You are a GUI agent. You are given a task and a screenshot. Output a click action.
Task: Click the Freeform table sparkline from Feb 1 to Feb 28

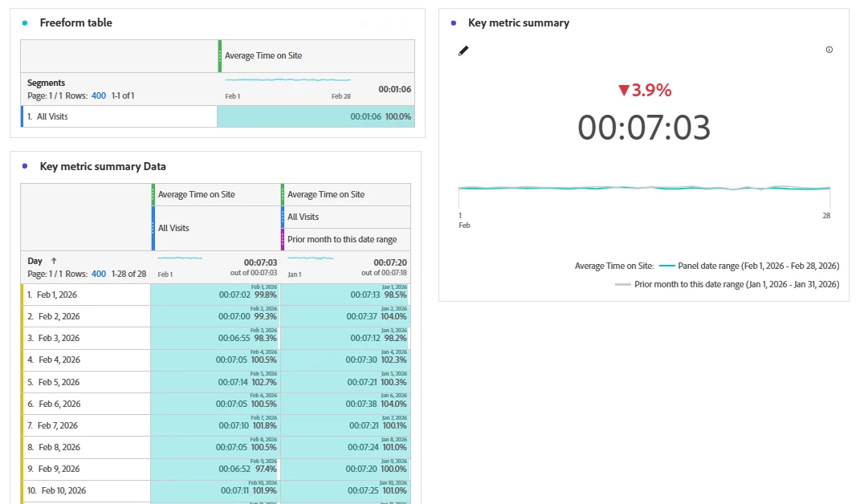287,80
